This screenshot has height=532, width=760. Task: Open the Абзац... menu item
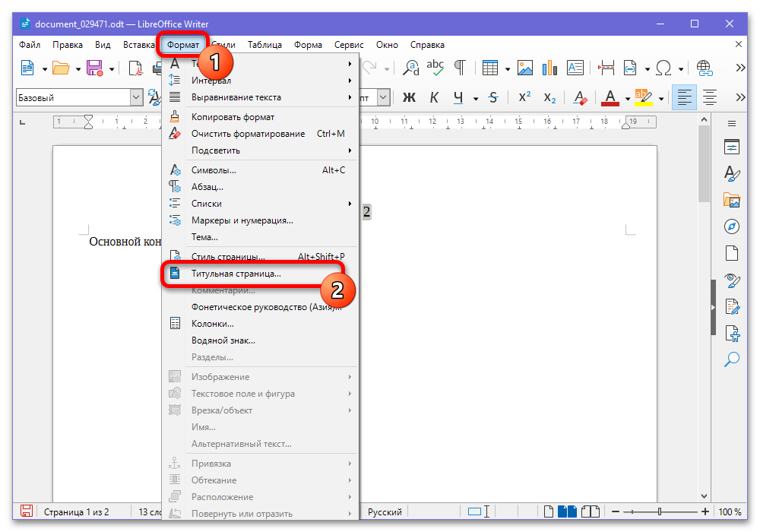(261, 187)
